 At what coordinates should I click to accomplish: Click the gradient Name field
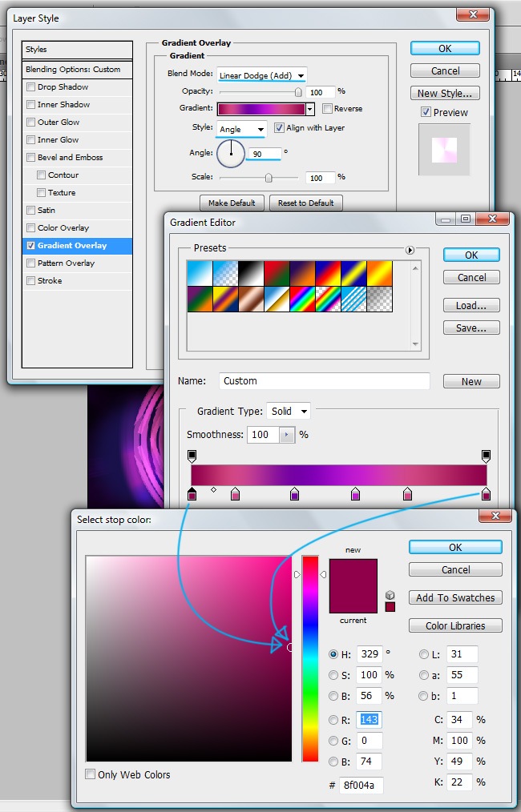324,381
